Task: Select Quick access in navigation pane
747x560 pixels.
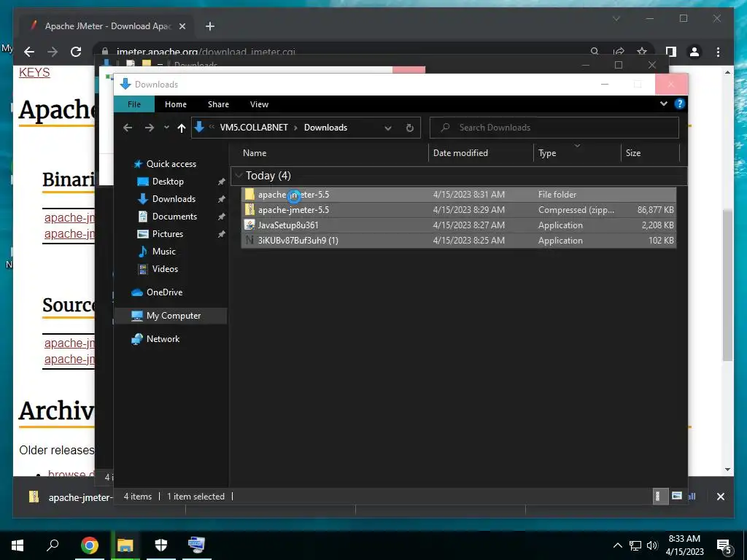Action: click(x=171, y=164)
